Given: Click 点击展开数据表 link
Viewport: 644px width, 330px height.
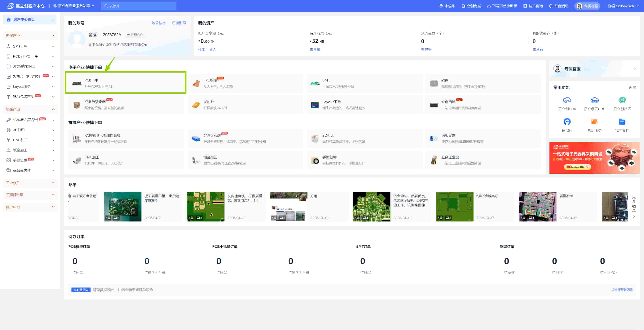Looking at the screenshot, I should pos(622,290).
